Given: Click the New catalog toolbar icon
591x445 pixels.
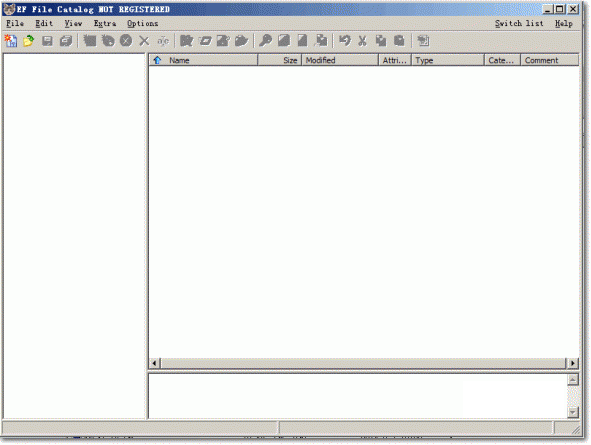Looking at the screenshot, I should point(11,40).
